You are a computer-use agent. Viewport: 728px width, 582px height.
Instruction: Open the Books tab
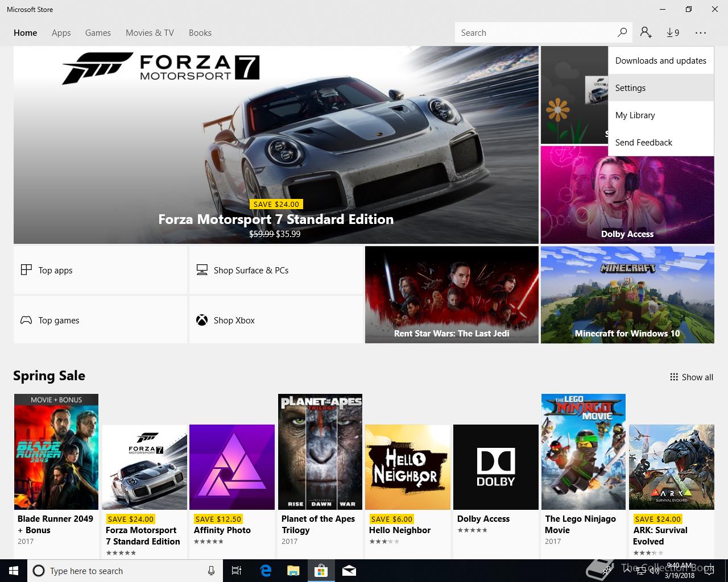pos(200,33)
